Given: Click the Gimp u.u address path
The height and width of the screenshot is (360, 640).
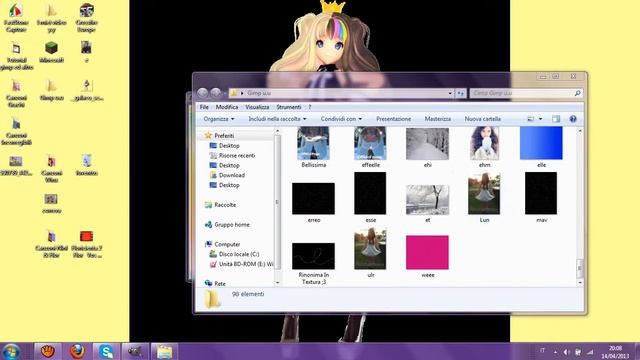Looking at the screenshot, I should [259, 93].
